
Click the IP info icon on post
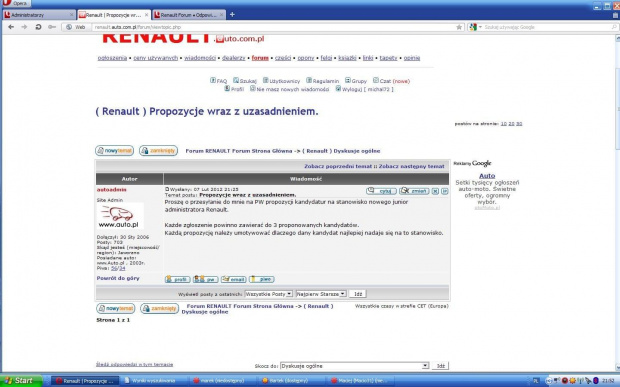click(x=444, y=191)
